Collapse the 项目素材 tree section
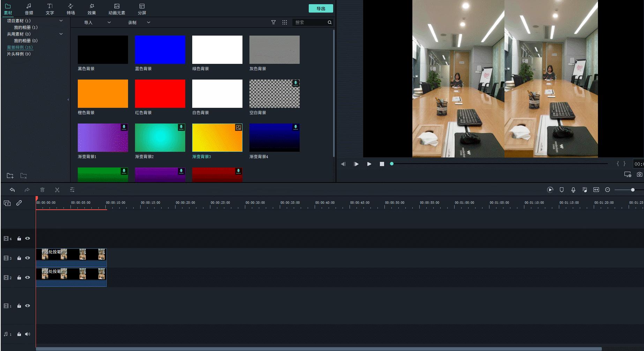 click(61, 21)
